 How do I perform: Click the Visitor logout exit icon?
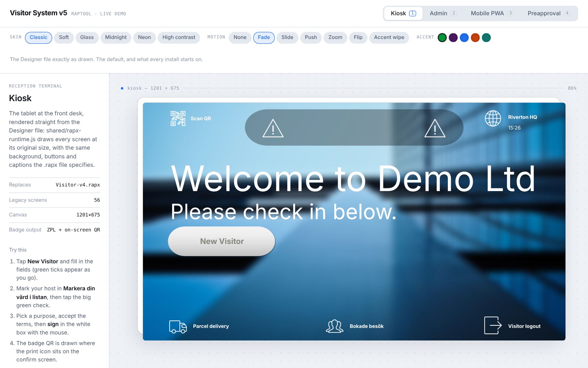493,325
